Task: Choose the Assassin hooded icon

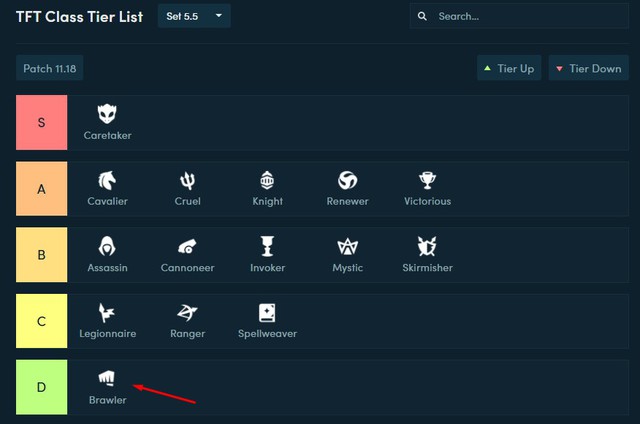Action: (x=107, y=246)
